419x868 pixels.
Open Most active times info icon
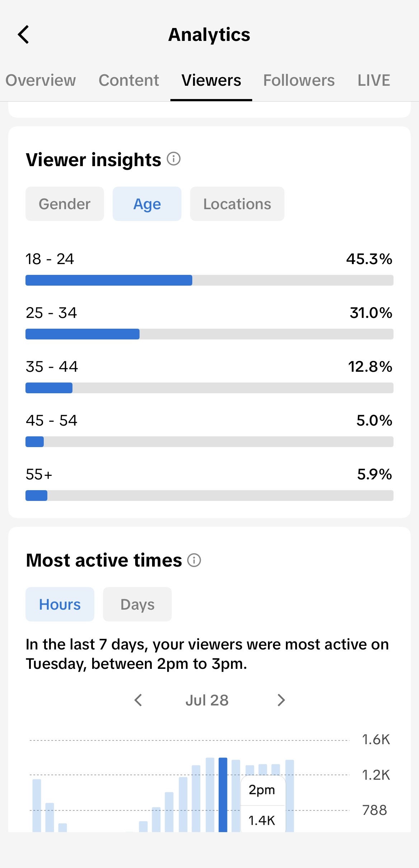194,560
